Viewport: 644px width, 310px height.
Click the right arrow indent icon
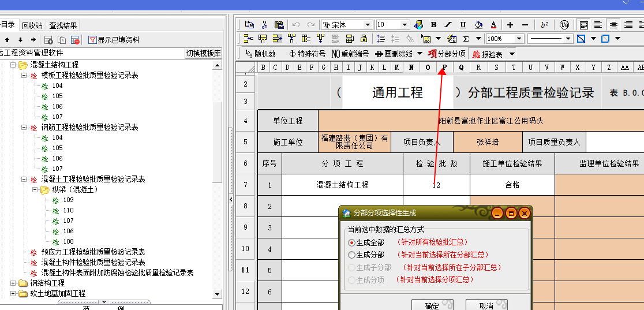coord(33,40)
